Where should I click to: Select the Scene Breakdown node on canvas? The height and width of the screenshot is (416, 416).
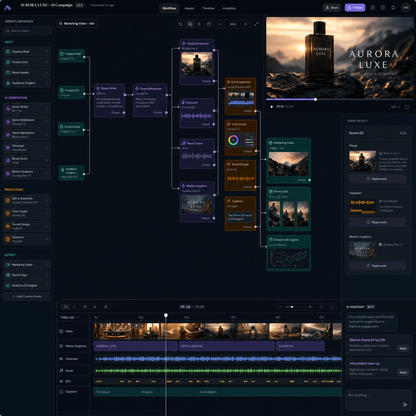pos(150,100)
